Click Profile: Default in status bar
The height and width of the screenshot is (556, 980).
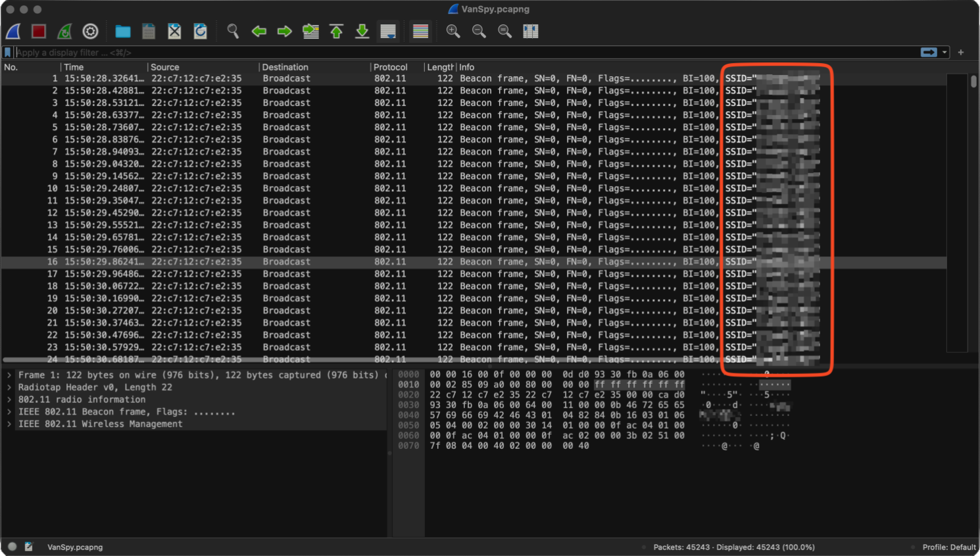coord(949,547)
